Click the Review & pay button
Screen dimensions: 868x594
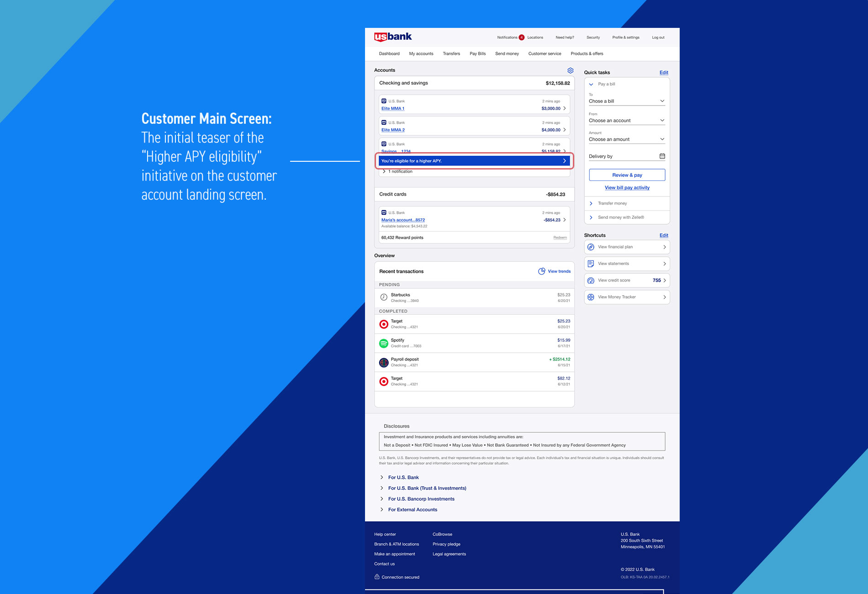(x=627, y=175)
